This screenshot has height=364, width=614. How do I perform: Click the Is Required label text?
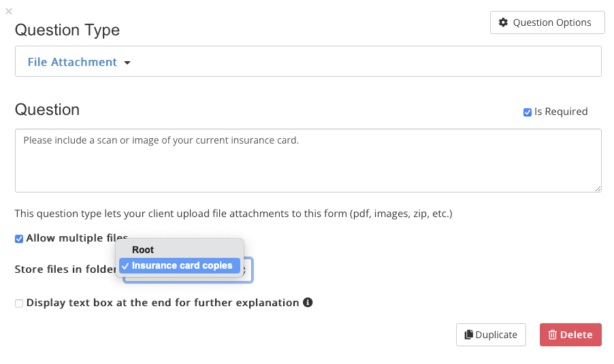tap(561, 112)
